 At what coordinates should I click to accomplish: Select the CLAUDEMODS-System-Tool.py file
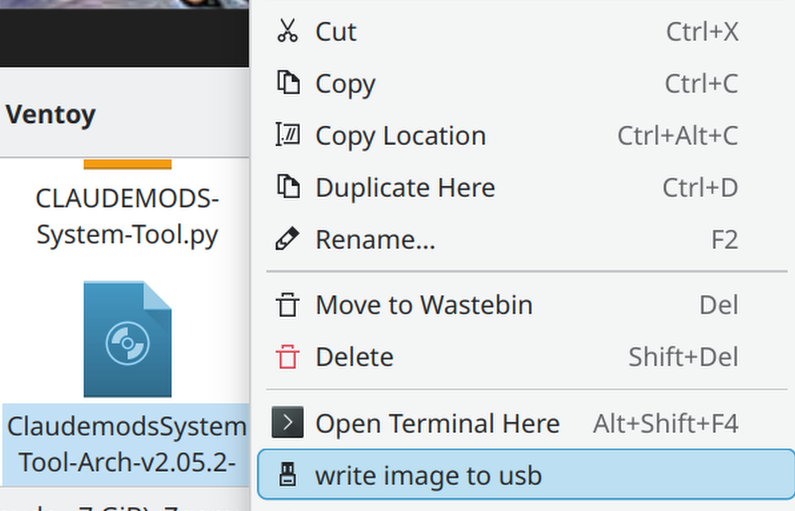(x=127, y=216)
